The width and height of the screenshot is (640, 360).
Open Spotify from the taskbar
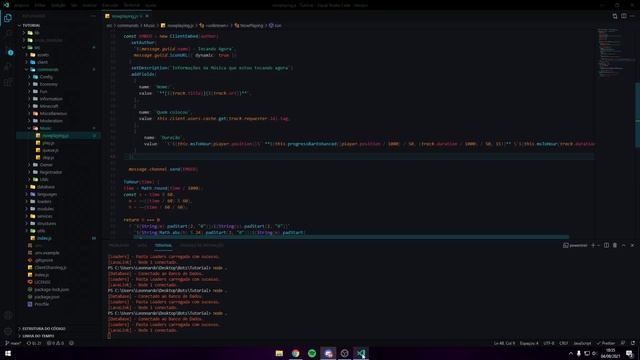(312, 353)
